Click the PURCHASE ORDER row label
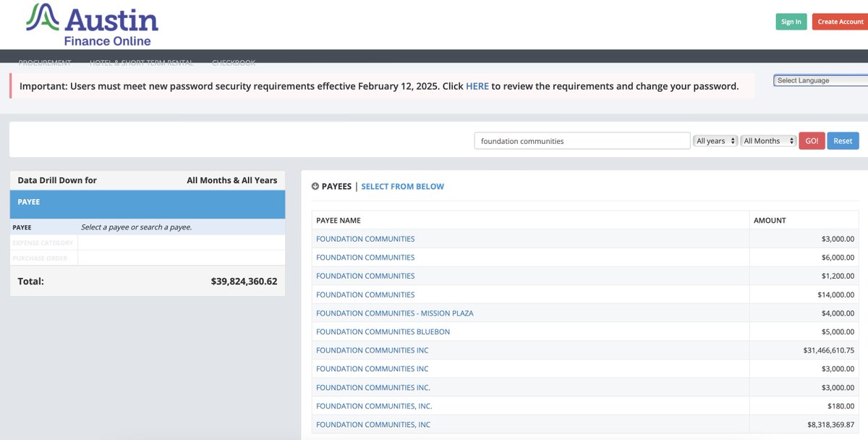 click(x=40, y=258)
